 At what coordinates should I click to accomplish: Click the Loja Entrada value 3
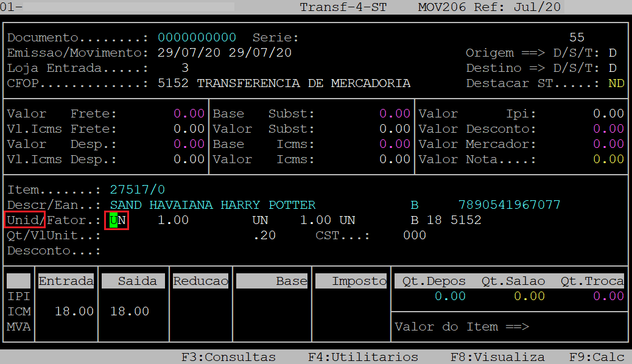185,68
